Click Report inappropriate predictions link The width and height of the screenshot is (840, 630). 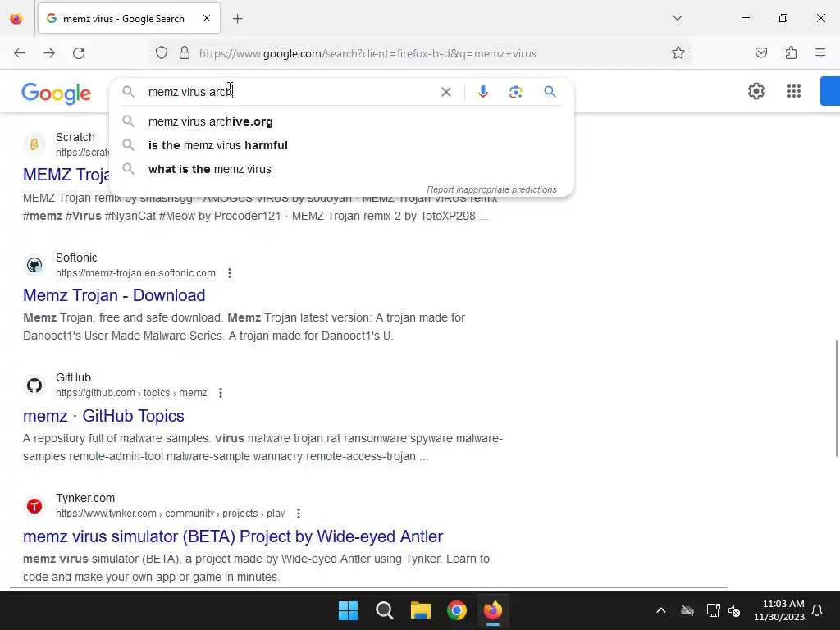click(x=491, y=189)
